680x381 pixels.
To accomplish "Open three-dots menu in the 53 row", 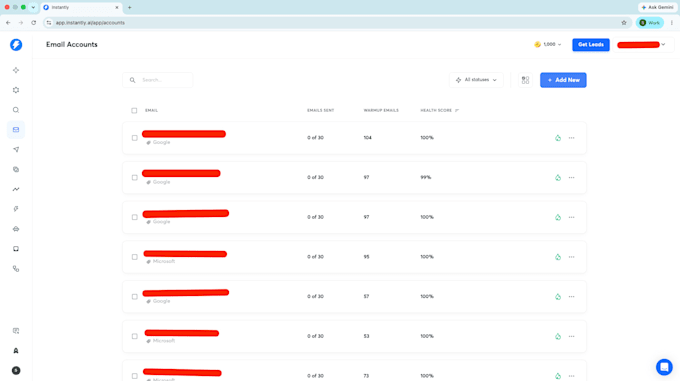I will coord(572,336).
